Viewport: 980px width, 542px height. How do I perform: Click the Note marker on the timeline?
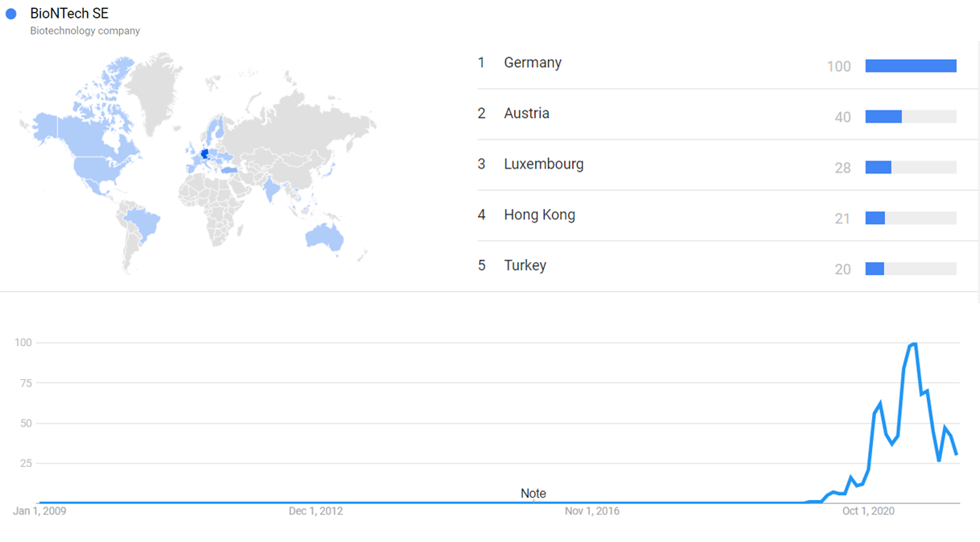tap(533, 494)
